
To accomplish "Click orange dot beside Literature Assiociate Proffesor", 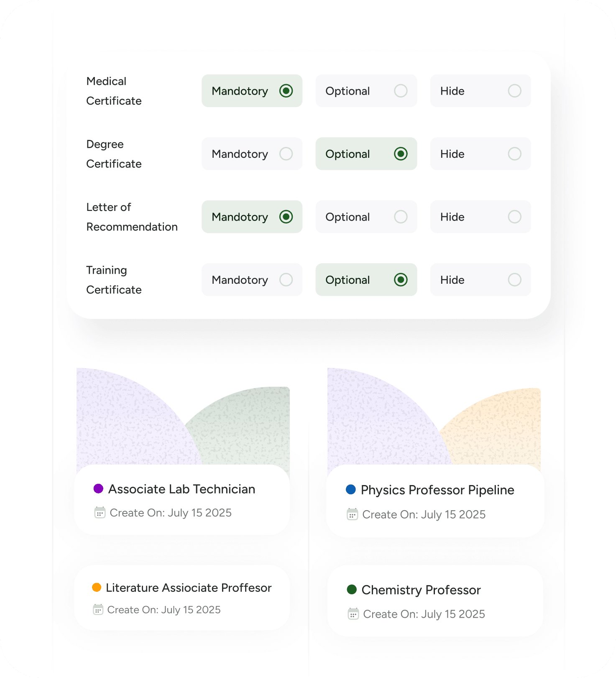I will click(x=97, y=588).
